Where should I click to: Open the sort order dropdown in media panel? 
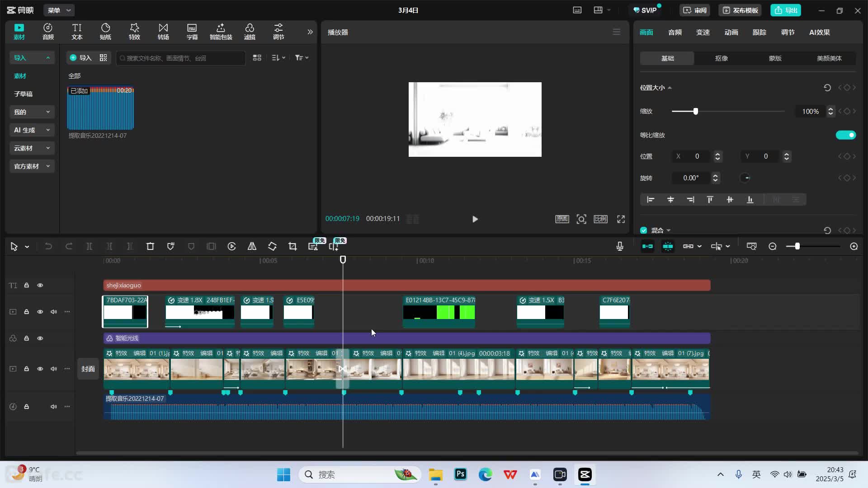pyautogui.click(x=278, y=58)
